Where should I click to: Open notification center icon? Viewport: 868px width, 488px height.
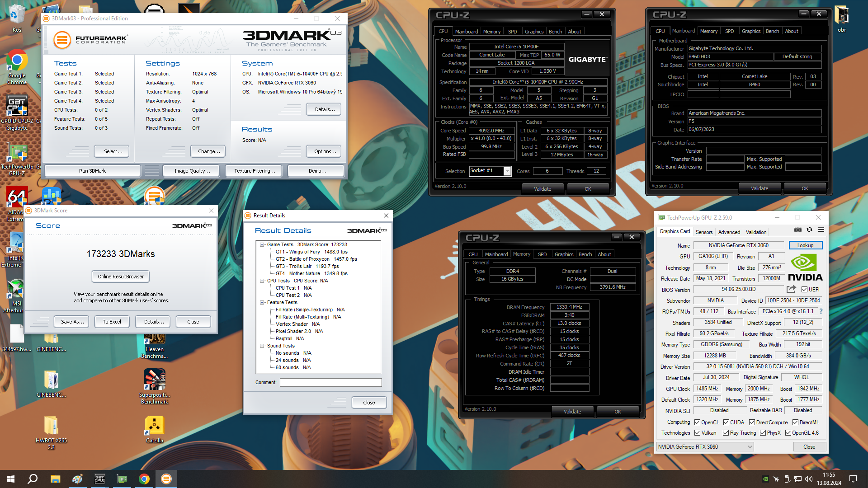click(853, 479)
